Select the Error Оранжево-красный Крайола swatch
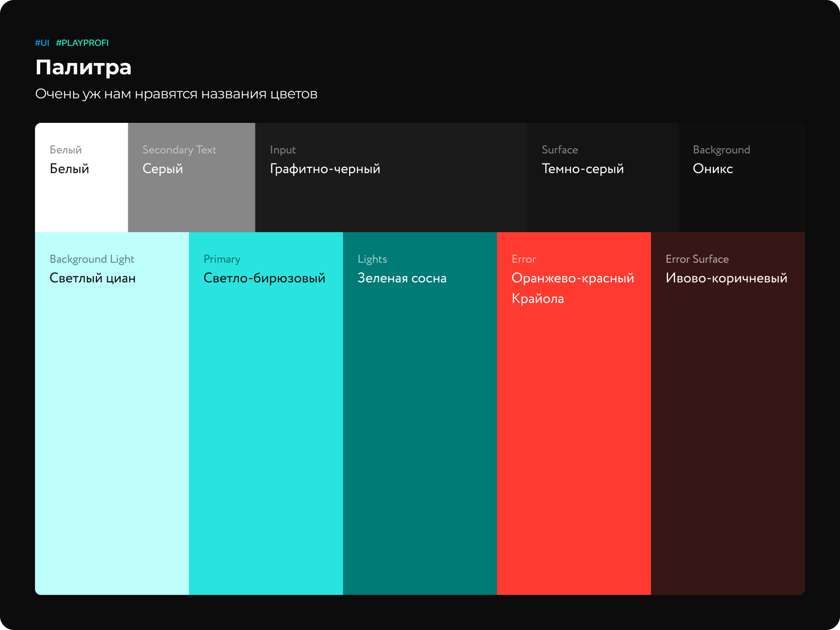This screenshot has height=630, width=840. (574, 414)
